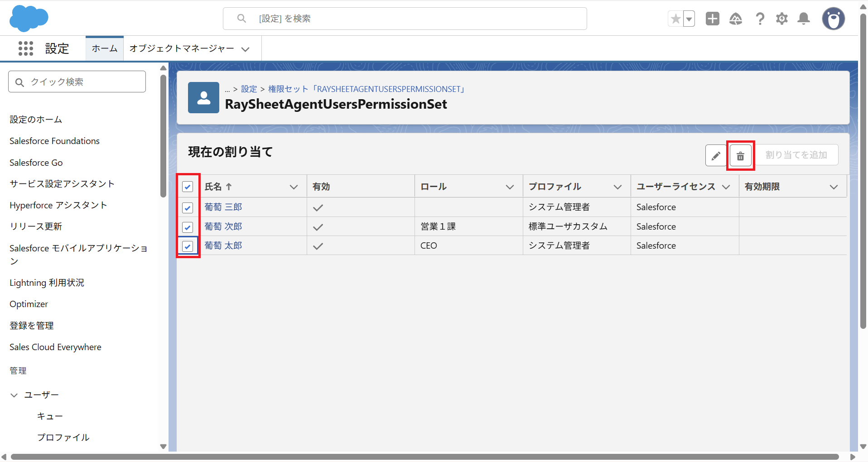
Task: Open the user avatar profile menu
Action: 833,19
